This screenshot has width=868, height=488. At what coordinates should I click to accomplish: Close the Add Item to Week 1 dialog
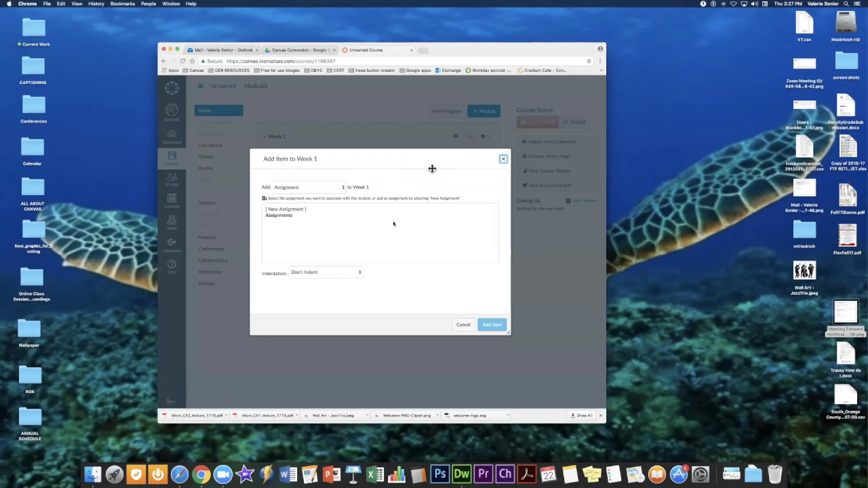tap(503, 159)
